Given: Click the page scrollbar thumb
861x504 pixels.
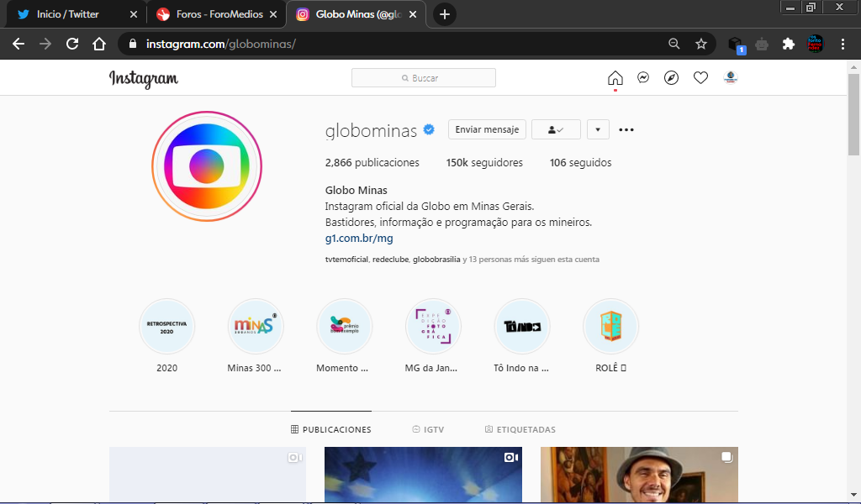Looking at the screenshot, I should pyautogui.click(x=853, y=114).
